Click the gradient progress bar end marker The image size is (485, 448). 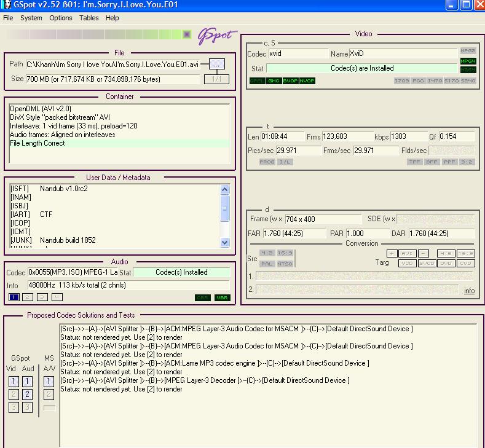coord(187,34)
